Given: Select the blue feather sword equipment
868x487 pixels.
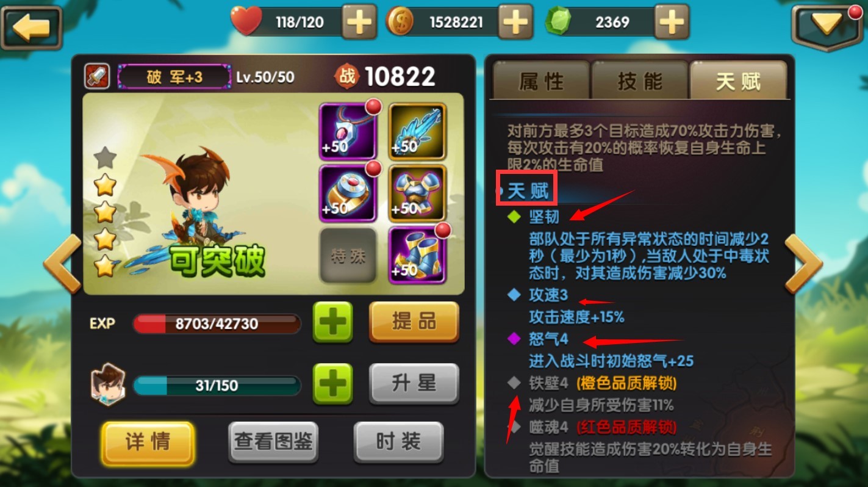Looking at the screenshot, I should tap(418, 131).
